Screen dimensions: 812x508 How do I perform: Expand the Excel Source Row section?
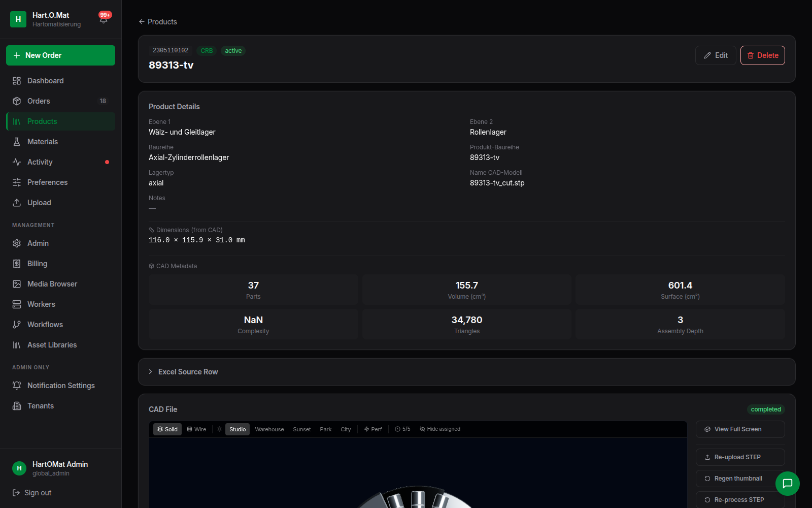pyautogui.click(x=466, y=372)
